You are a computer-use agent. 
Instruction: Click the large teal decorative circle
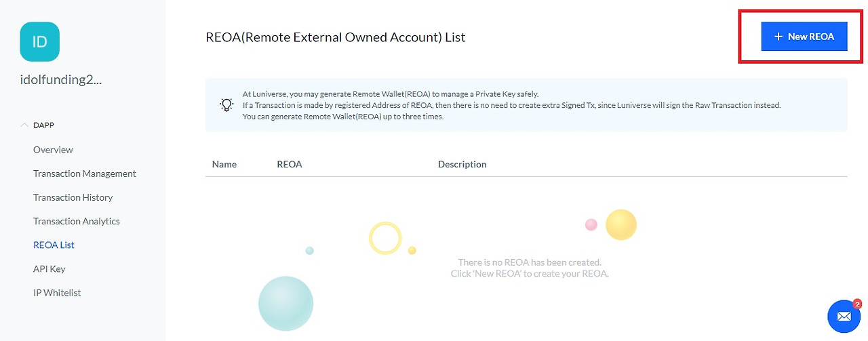coord(285,303)
